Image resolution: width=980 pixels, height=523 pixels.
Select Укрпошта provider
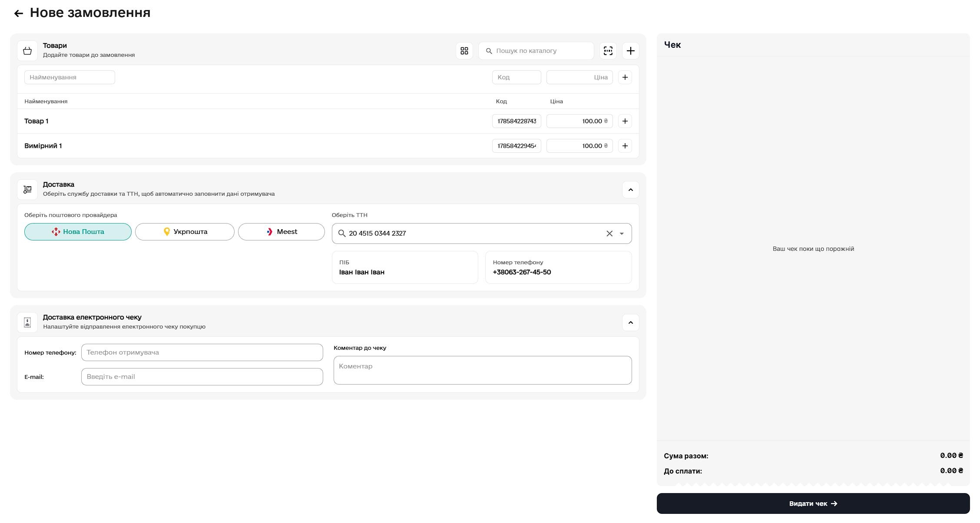[185, 232]
